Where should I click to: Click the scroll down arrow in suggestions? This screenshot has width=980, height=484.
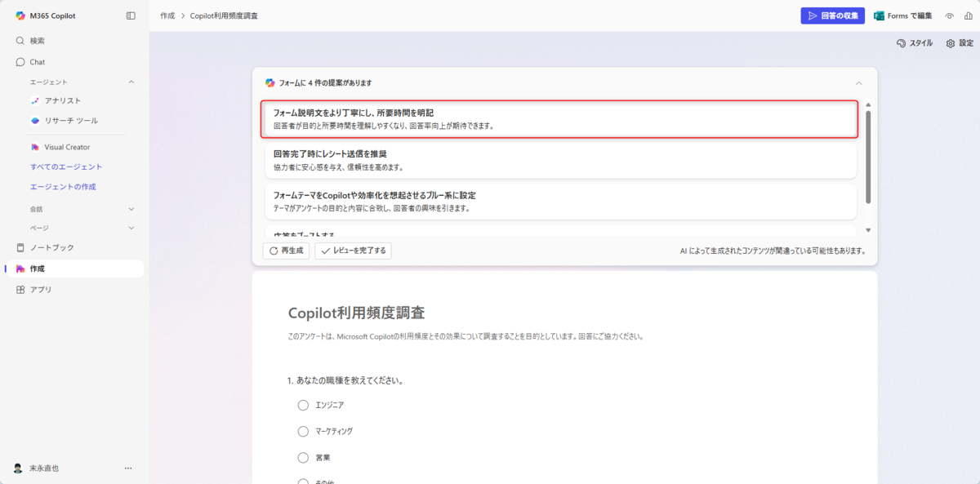point(868,230)
